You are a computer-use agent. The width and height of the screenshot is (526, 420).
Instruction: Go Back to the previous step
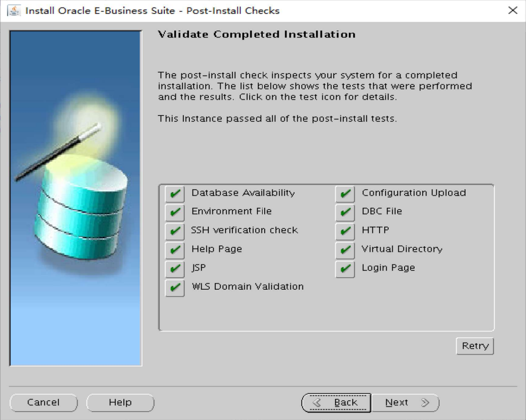pyautogui.click(x=337, y=403)
